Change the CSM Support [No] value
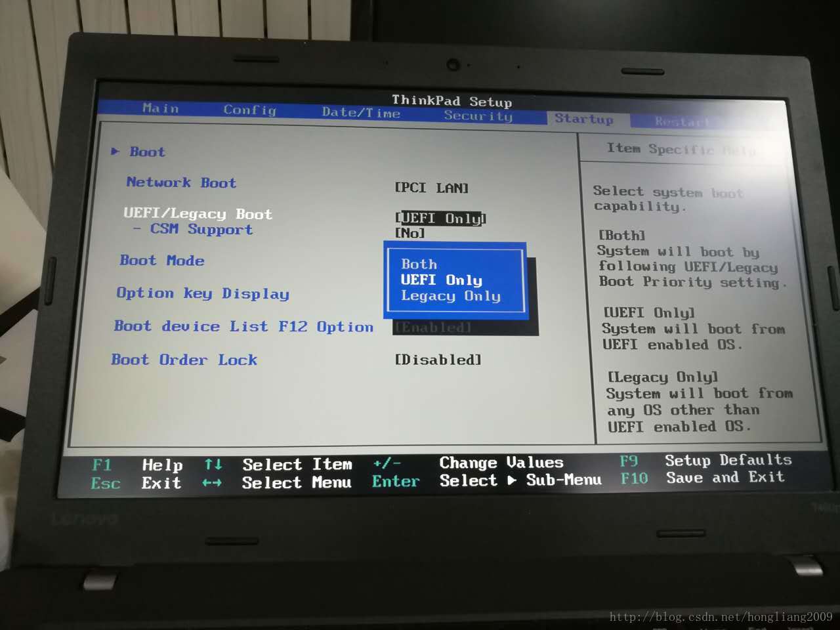Image resolution: width=840 pixels, height=630 pixels. point(410,232)
